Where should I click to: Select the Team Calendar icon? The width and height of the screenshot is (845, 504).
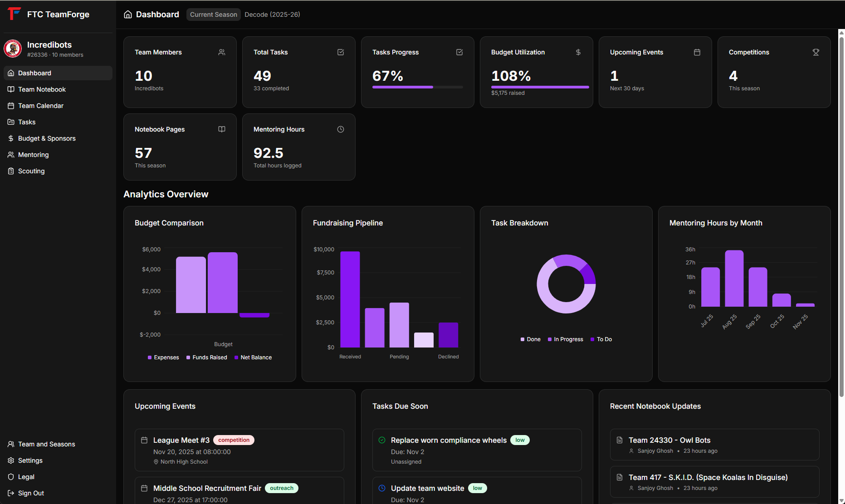point(11,105)
